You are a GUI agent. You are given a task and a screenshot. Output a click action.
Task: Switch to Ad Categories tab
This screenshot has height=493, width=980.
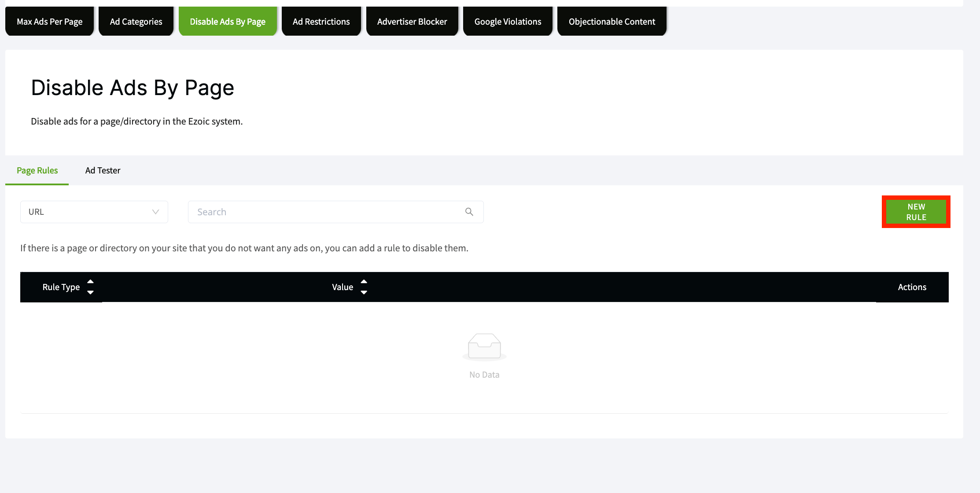(136, 21)
